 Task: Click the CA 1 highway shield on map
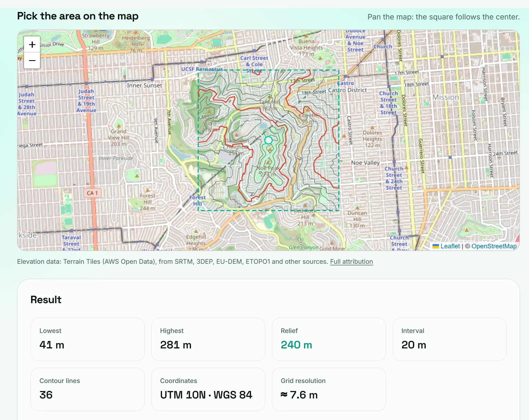(92, 193)
